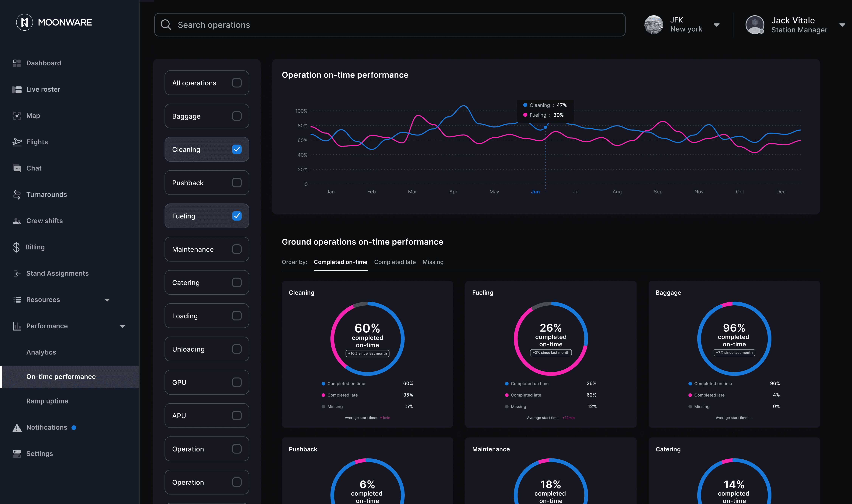Click the Flights airplane icon
Image resolution: width=852 pixels, height=504 pixels.
pos(17,142)
